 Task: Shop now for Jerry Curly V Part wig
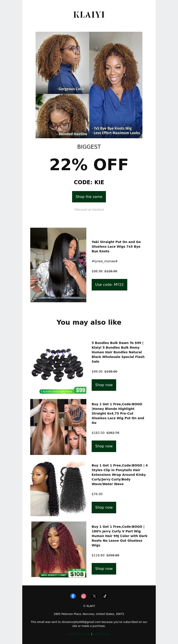coord(104,569)
